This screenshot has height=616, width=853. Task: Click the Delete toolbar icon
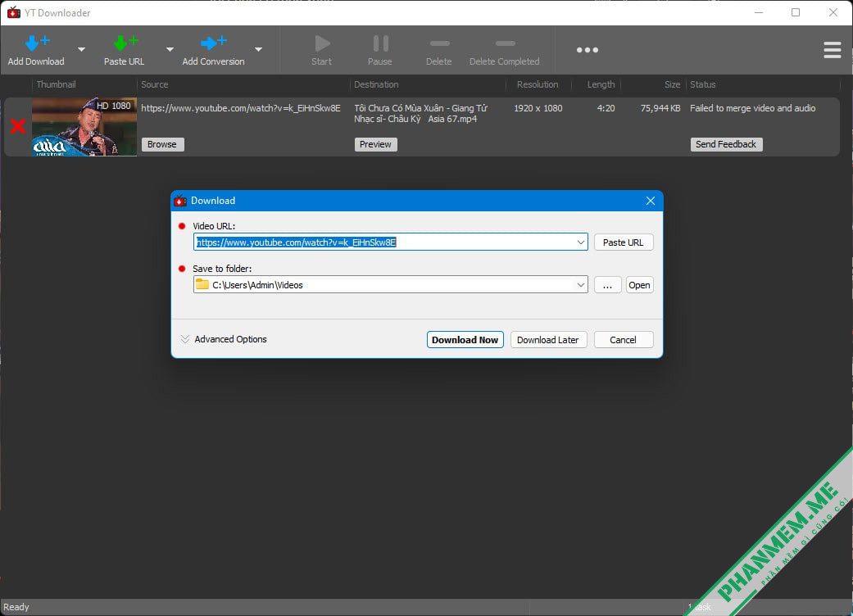point(439,43)
